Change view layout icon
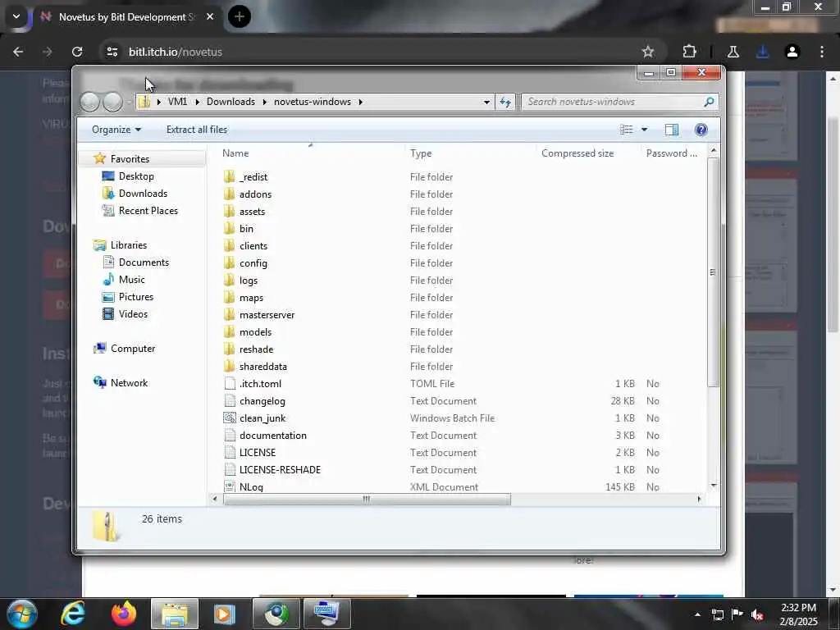The image size is (840, 630). coord(626,130)
